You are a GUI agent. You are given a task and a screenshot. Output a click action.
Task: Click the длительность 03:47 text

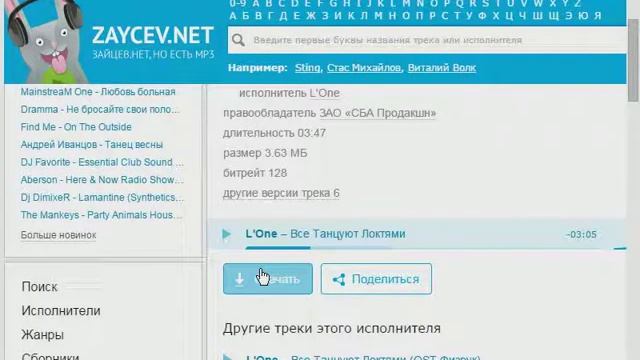coord(274,133)
